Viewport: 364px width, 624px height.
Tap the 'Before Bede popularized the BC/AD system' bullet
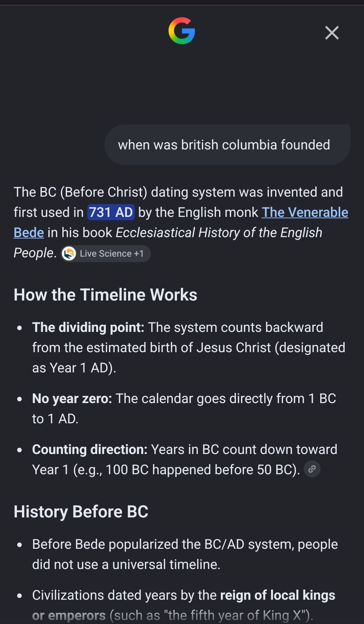185,554
